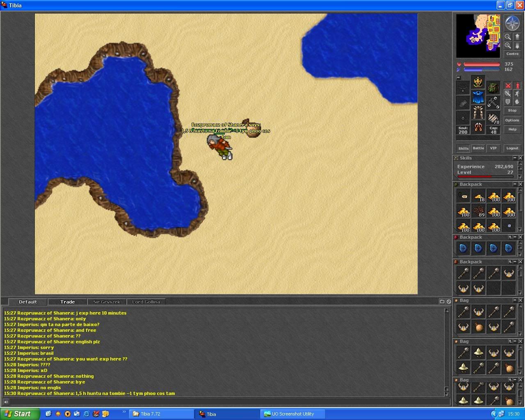Toggle secure mode hand button

point(517,102)
